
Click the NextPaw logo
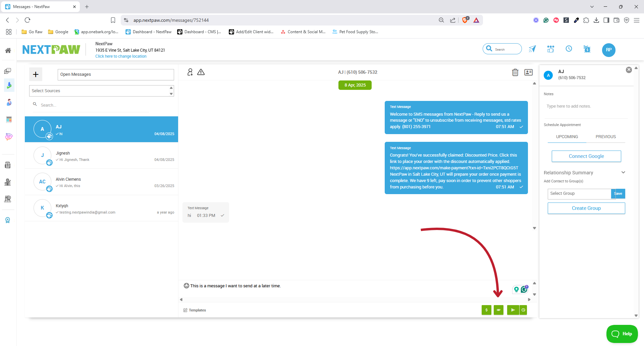(51, 50)
